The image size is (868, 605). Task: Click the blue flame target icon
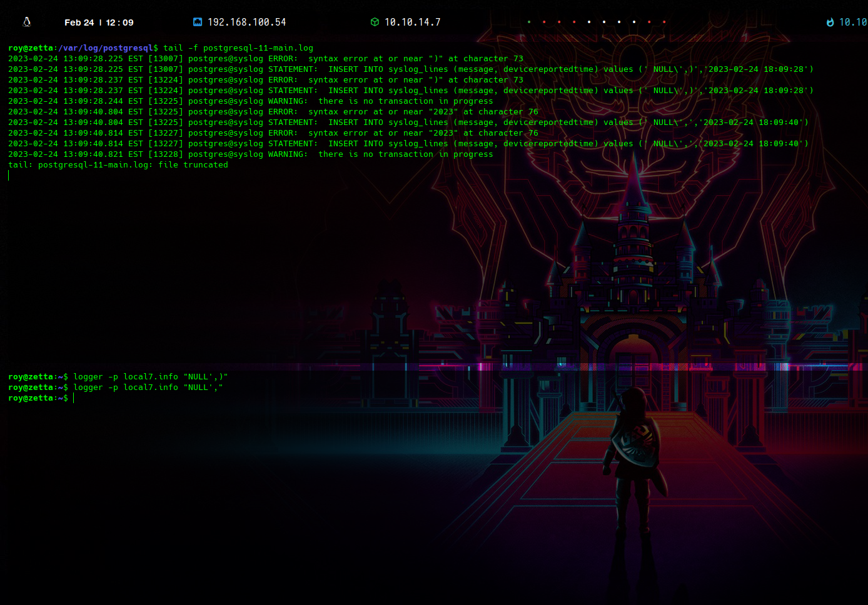[x=830, y=22]
